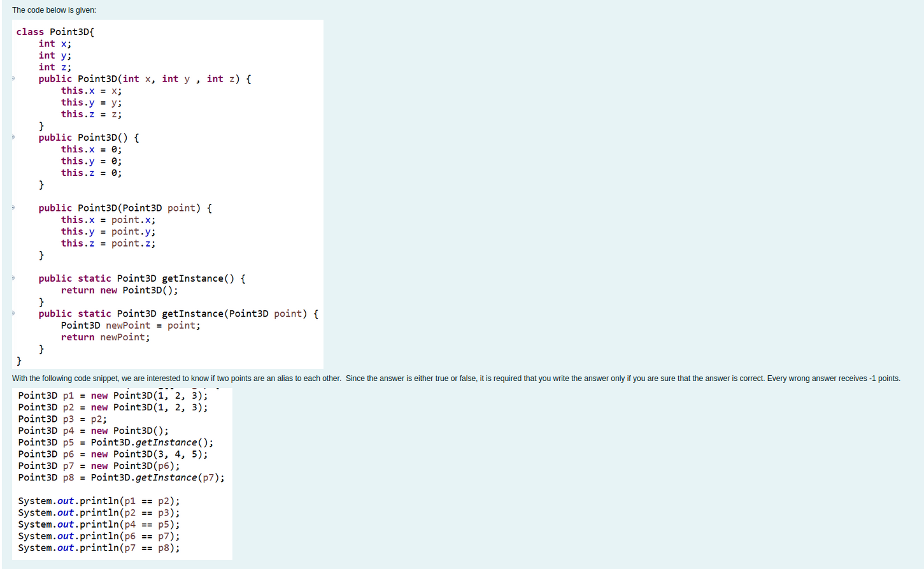Screen dimensions: 924x569
Task: Click the println(p7 == p8) statement
Action: [99, 547]
